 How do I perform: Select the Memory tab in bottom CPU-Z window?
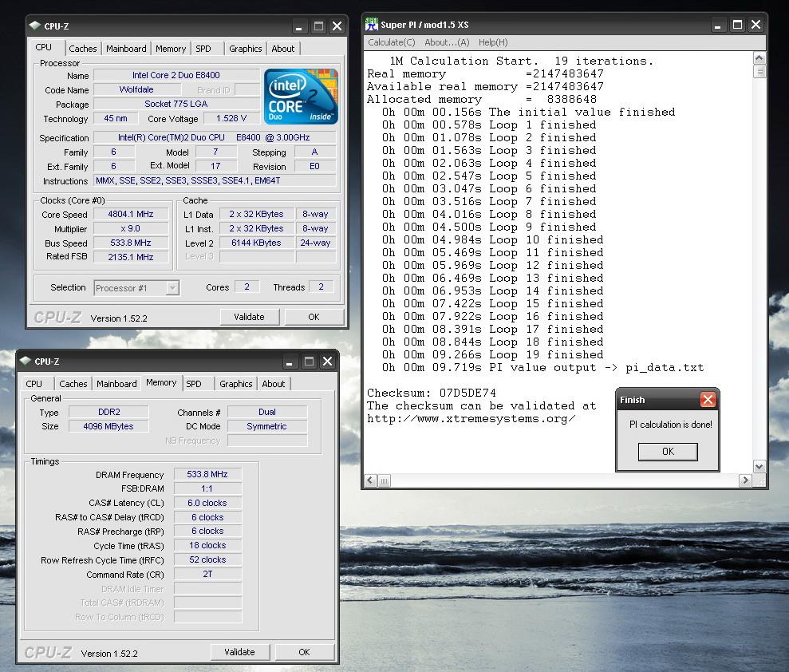161,382
